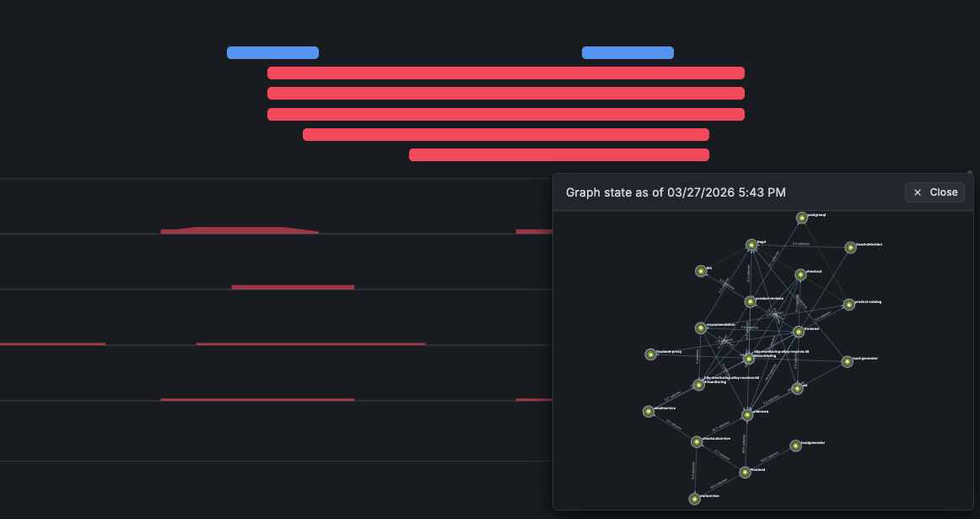980x519 pixels.
Task: Select the fraud-detection node icon
Action: point(850,247)
